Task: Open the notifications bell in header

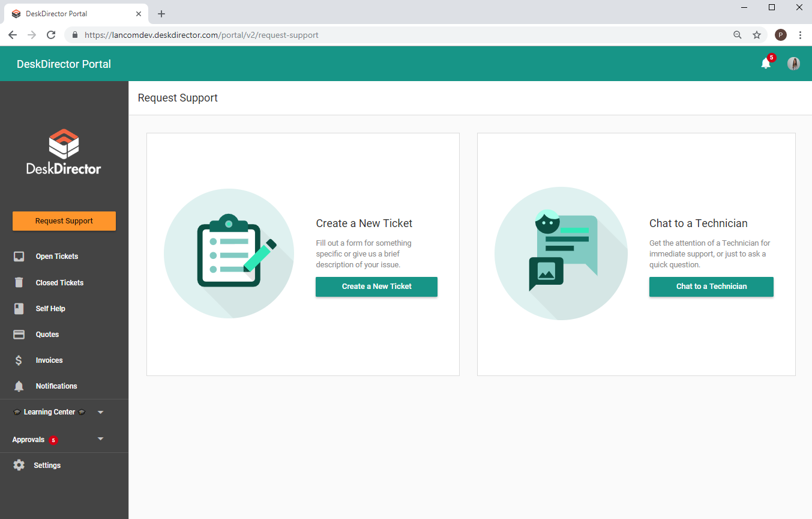Action: [766, 64]
